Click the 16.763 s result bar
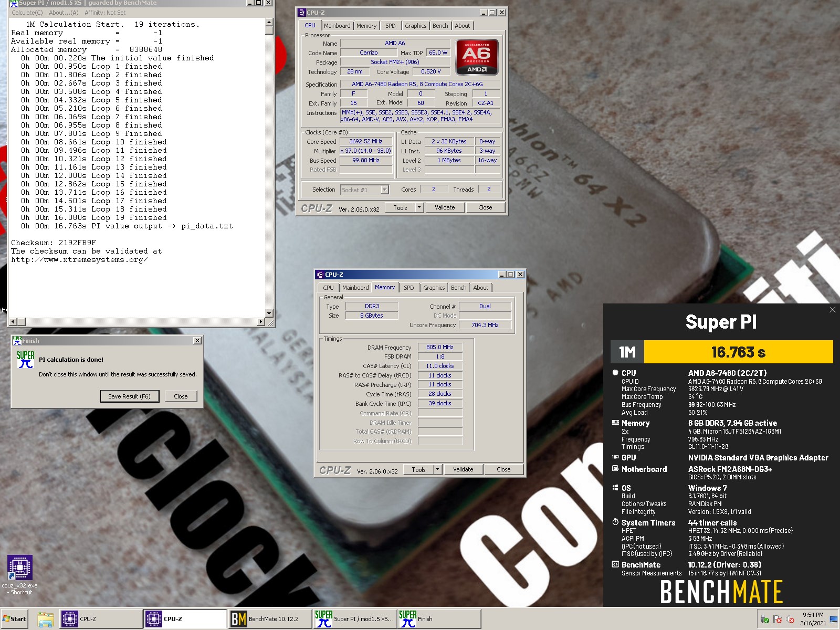This screenshot has width=840, height=630. (x=738, y=352)
